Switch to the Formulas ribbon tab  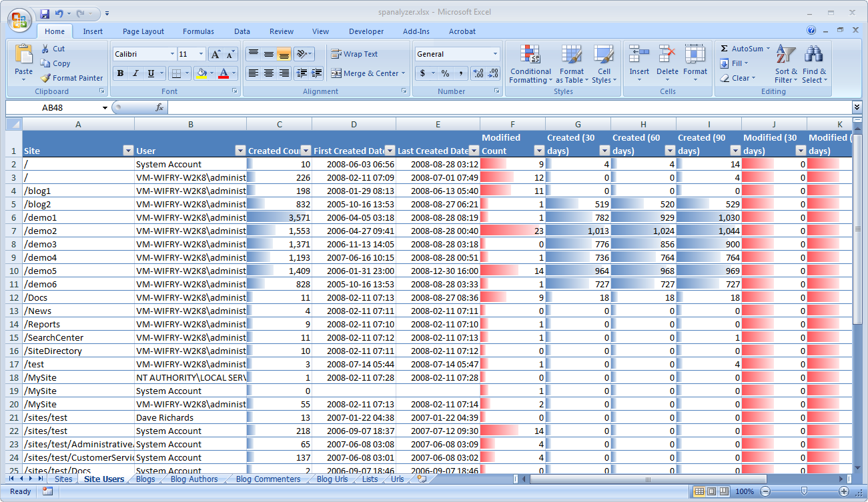pyautogui.click(x=198, y=31)
